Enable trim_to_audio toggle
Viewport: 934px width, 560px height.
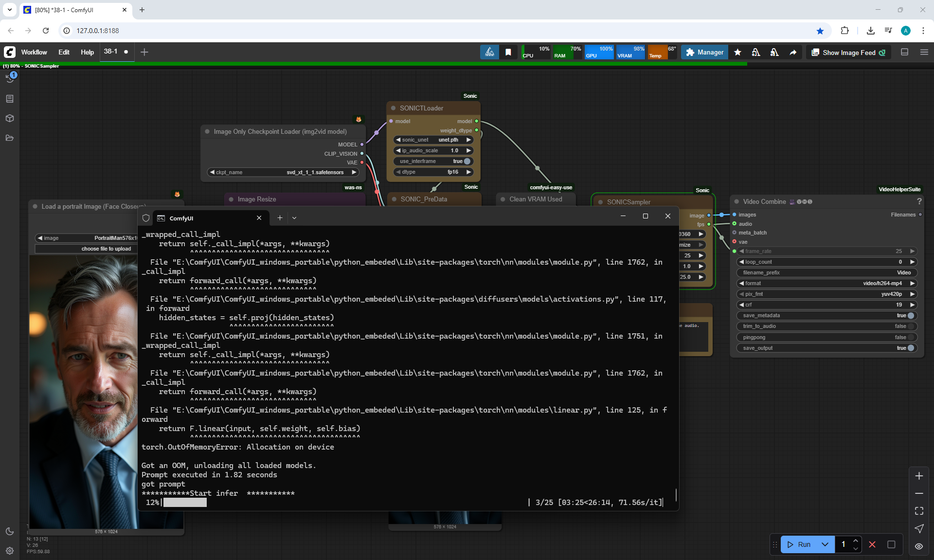910,326
